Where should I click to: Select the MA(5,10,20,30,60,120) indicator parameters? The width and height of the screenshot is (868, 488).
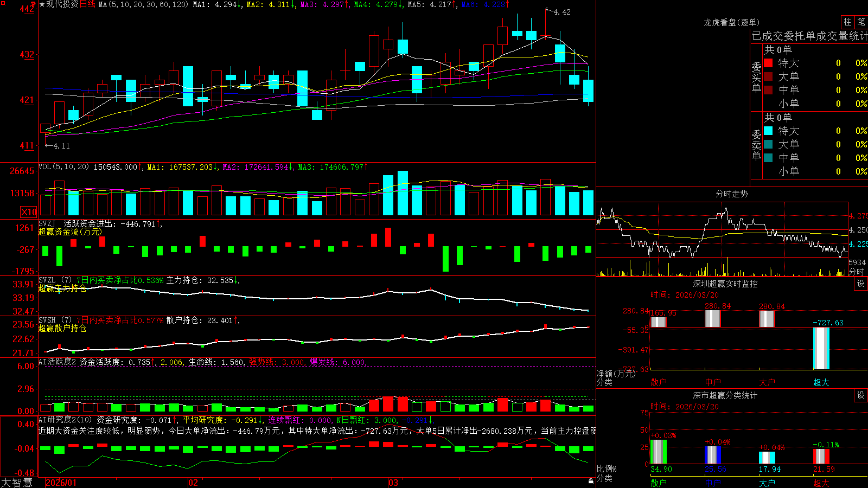coord(143,4)
